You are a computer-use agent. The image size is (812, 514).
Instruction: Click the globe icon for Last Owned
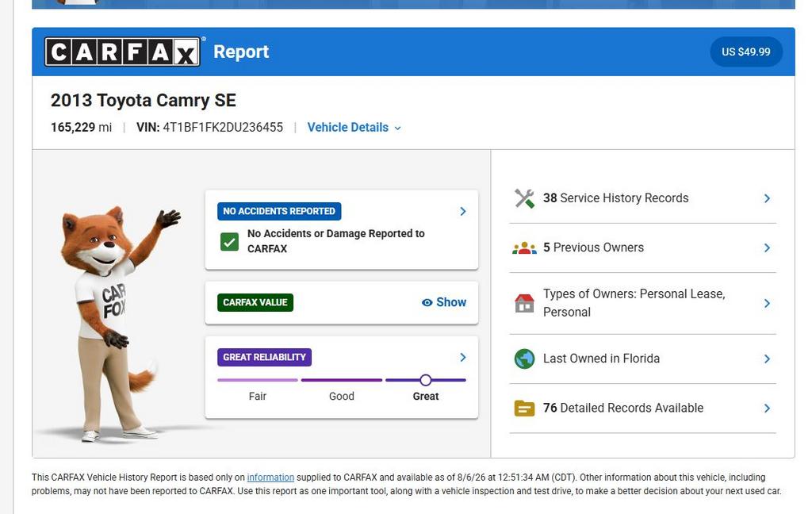[x=524, y=359]
